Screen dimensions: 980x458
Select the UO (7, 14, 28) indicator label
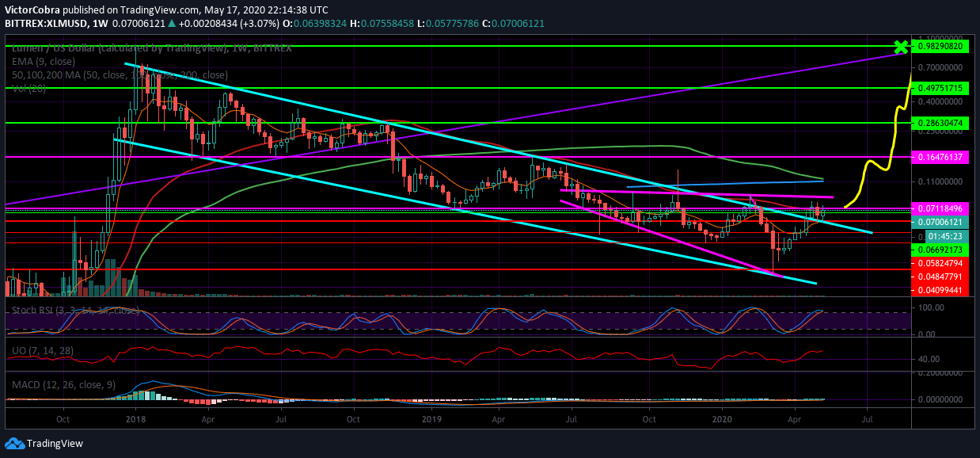pyautogui.click(x=42, y=349)
